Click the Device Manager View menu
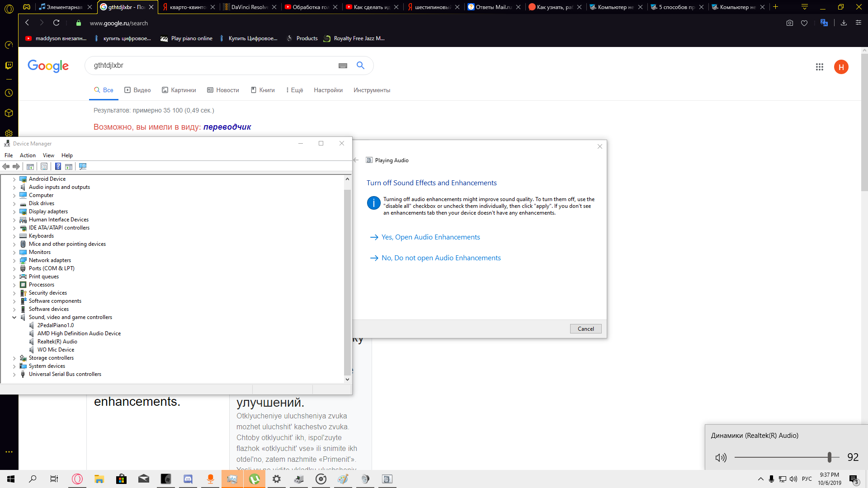 (47, 155)
